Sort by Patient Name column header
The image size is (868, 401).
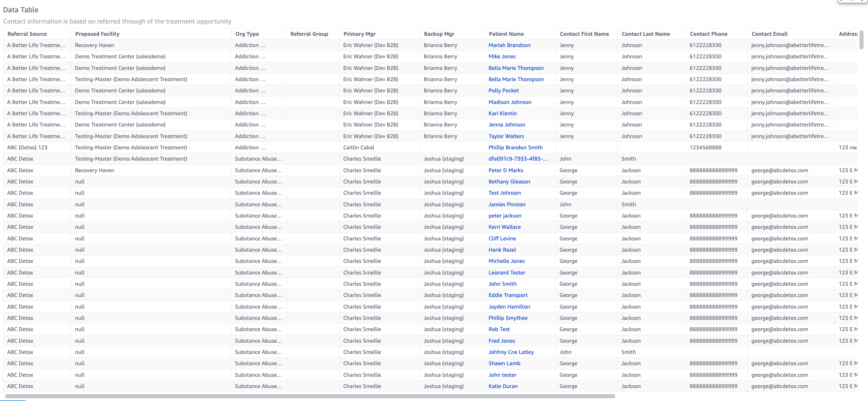(506, 34)
